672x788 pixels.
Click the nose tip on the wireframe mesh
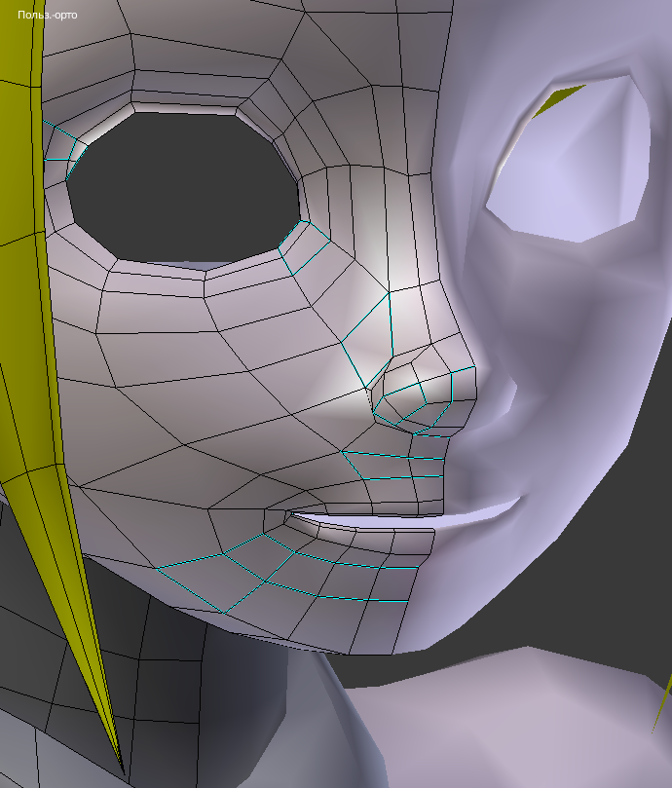pyautogui.click(x=463, y=385)
